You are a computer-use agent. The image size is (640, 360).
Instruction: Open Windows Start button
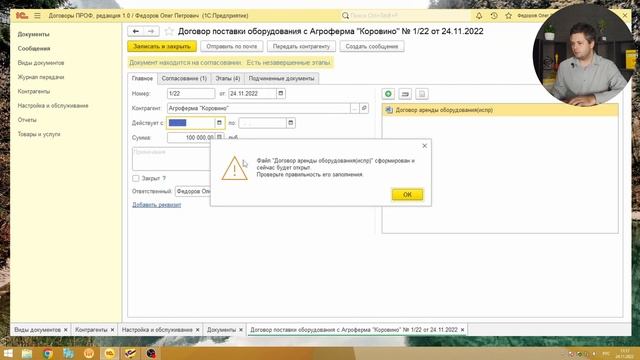[x=8, y=353]
